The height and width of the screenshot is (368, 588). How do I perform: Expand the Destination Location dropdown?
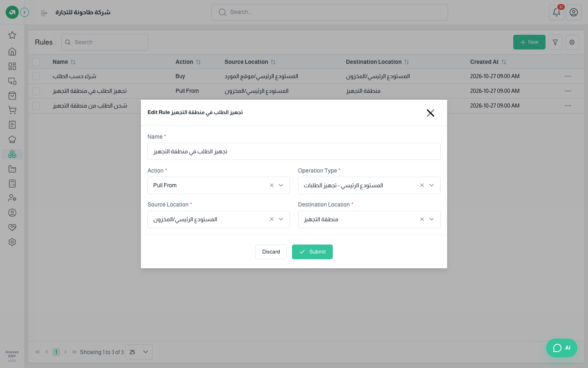(x=432, y=219)
